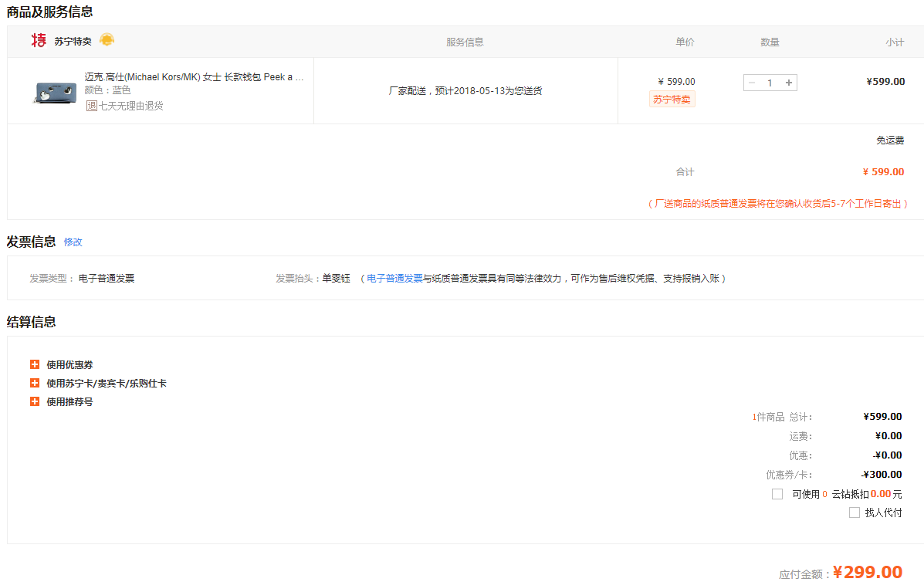Tick the 找人代付 checkbox
Image resolution: width=924 pixels, height=582 pixels.
coord(855,513)
